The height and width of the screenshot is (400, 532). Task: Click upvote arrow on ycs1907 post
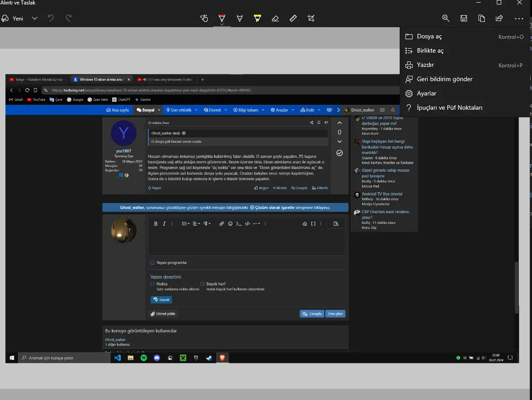pyautogui.click(x=339, y=123)
